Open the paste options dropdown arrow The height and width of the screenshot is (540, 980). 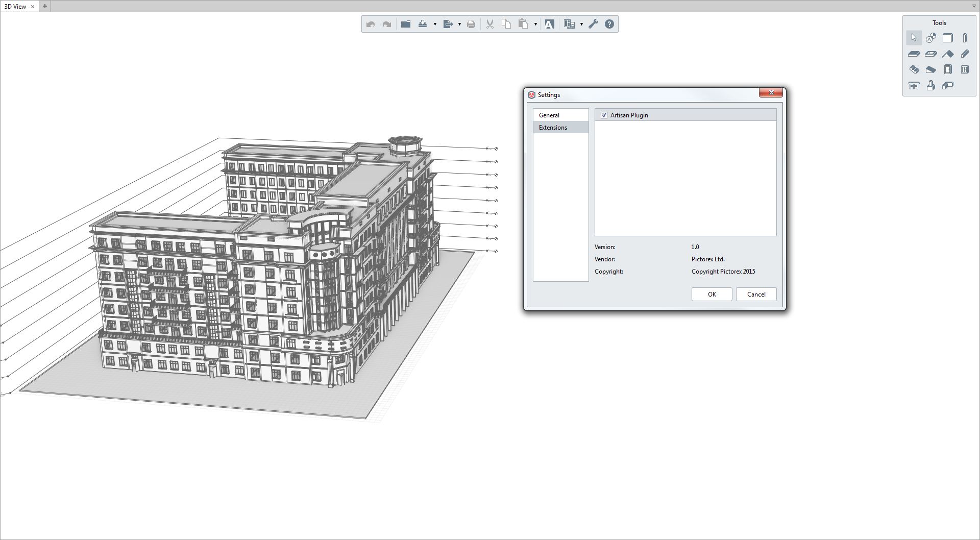point(535,23)
